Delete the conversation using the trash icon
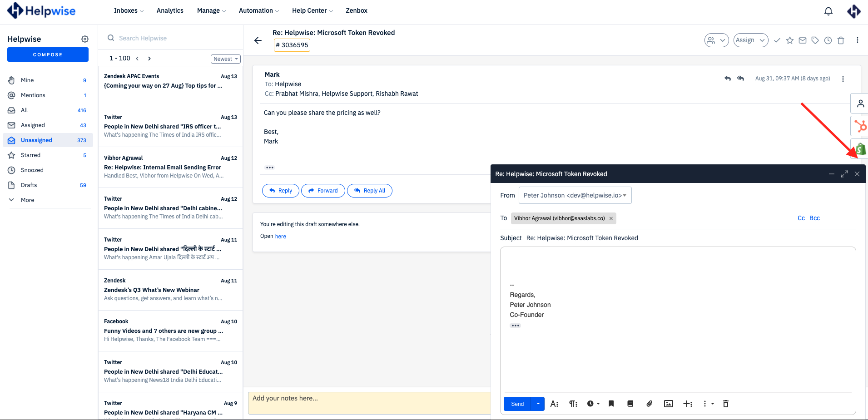Image resolution: width=868 pixels, height=420 pixels. point(841,40)
